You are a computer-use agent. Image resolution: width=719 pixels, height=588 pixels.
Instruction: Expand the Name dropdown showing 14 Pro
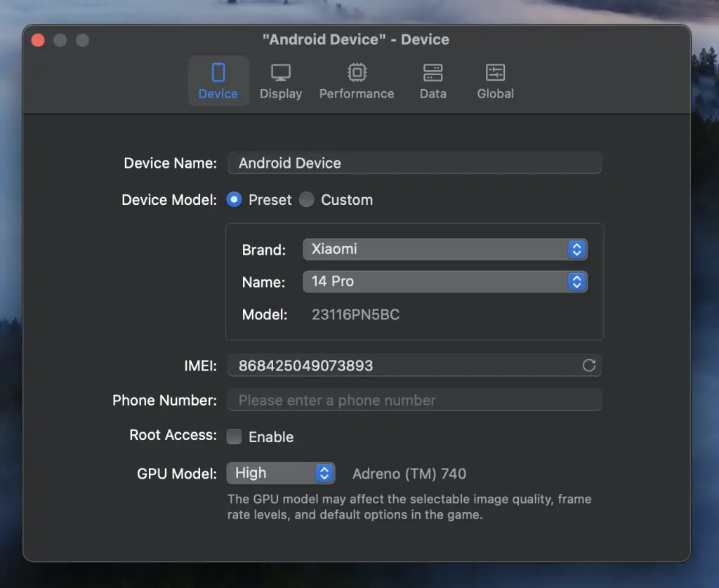click(444, 281)
